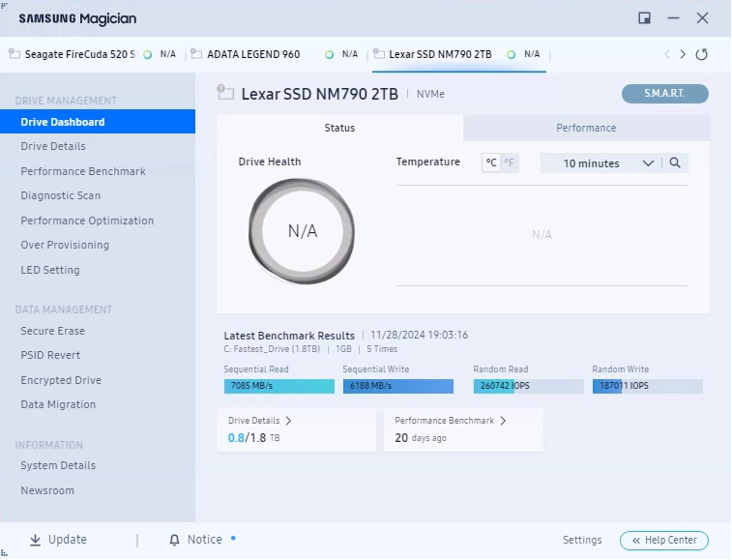Open LED Setting in sidebar
The image size is (732, 560).
coord(50,270)
